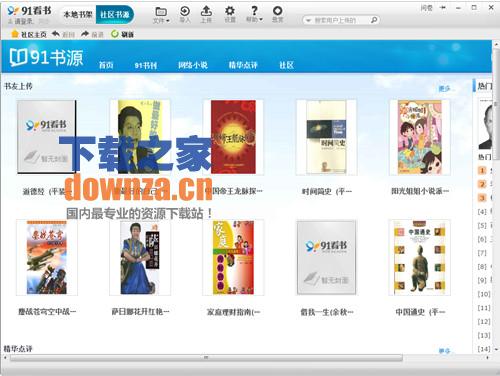500x376 pixels.
Task: Expand the search scope dropdown arrow
Action: [308, 21]
